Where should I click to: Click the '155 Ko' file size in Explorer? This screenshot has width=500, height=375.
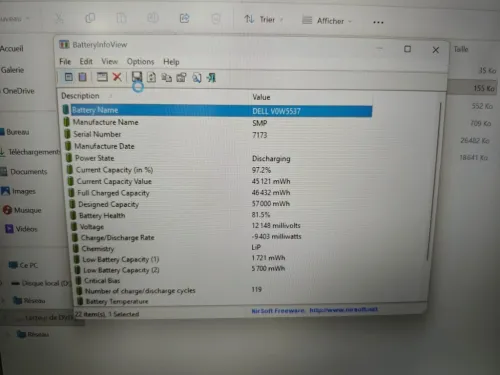click(484, 88)
